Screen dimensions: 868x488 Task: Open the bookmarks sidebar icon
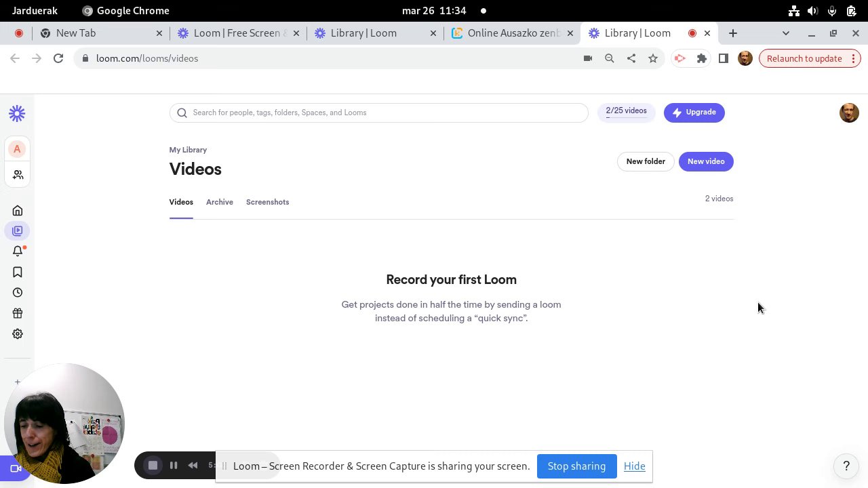[x=18, y=272]
